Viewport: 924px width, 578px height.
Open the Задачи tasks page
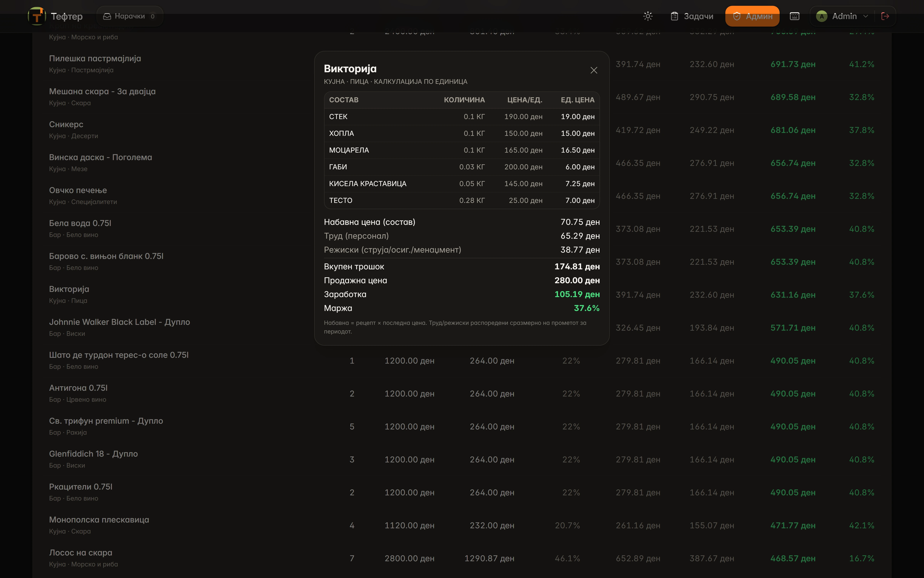692,16
